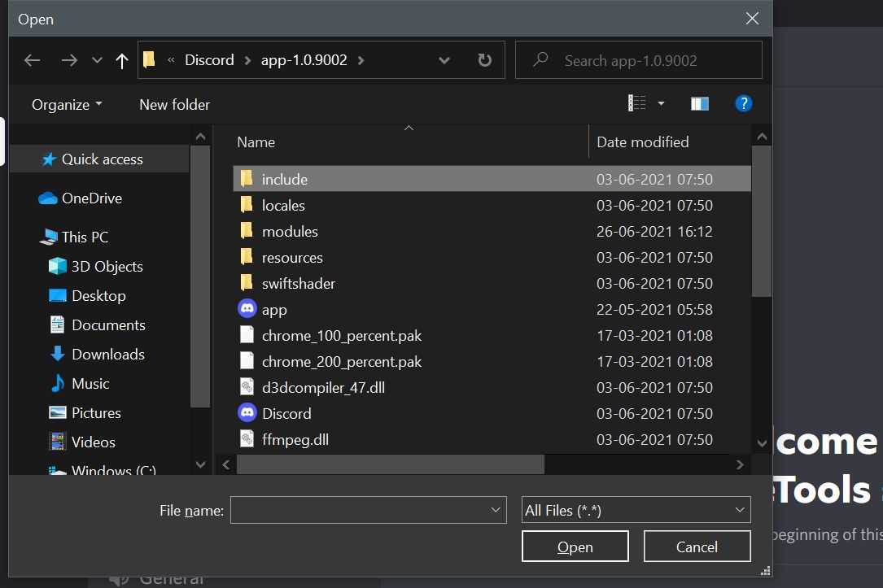The height and width of the screenshot is (588, 883).
Task: Select the swiftshader folder
Action: coord(492,283)
